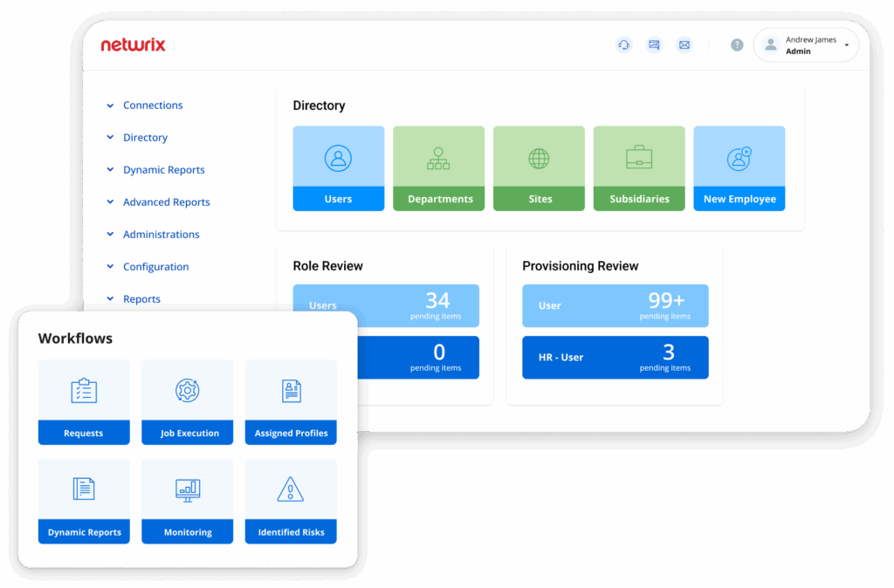Click the Job Execution button label

click(188, 433)
